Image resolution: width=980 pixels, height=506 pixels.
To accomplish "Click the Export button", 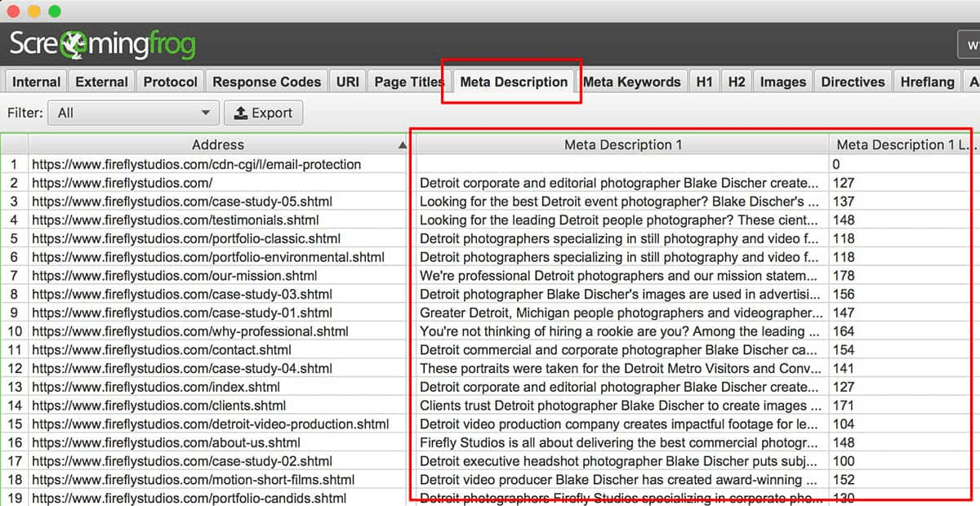I will pos(263,113).
